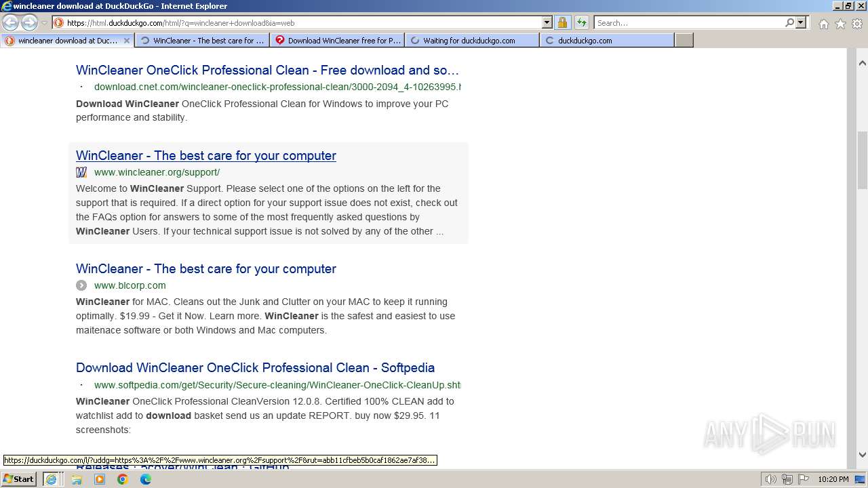Launch Microsoft Edge from the taskbar
The width and height of the screenshot is (868, 488).
(x=146, y=479)
